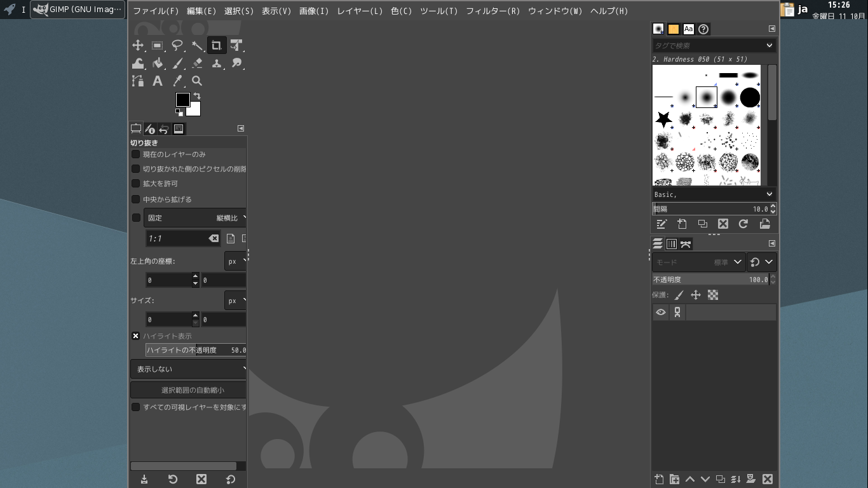The image size is (868, 488).
Task: Activate the Paths tool in the toolbox
Action: [138, 81]
